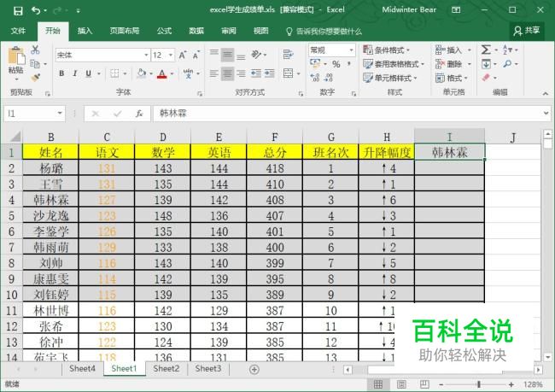Screen dimensions: 555x392
Task: Middle-align the cell contents
Action: (x=228, y=55)
